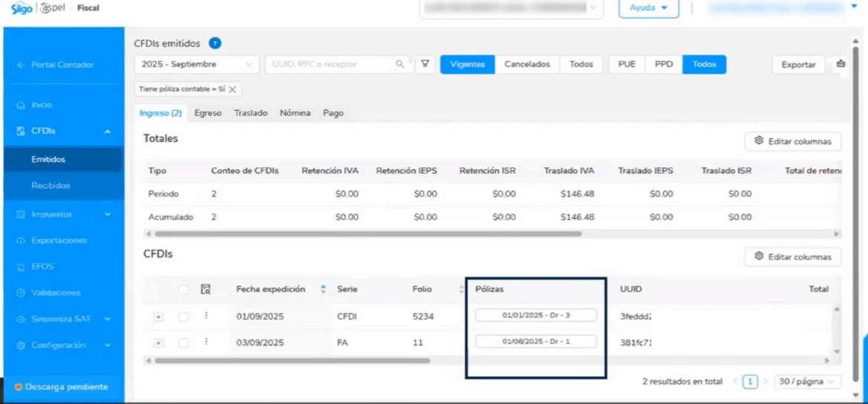
Task: Switch to the Ingreso (2) tab
Action: 160,113
